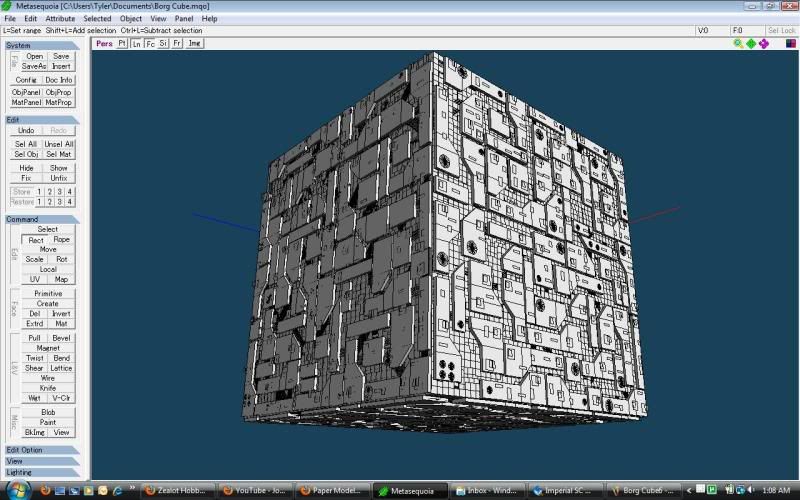Image resolution: width=800 pixels, height=500 pixels.
Task: Open the Selected menu
Action: point(97,18)
